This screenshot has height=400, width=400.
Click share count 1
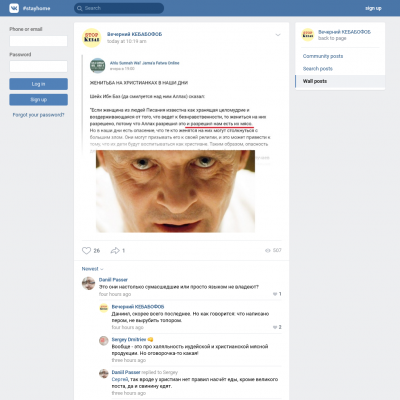[x=123, y=251]
